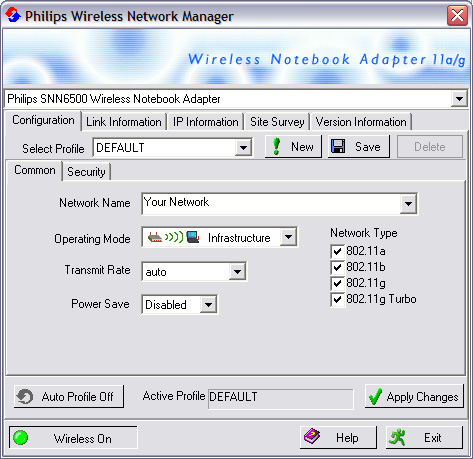The height and width of the screenshot is (459, 473).
Task: Switch to the Site Survey tab
Action: tap(277, 122)
